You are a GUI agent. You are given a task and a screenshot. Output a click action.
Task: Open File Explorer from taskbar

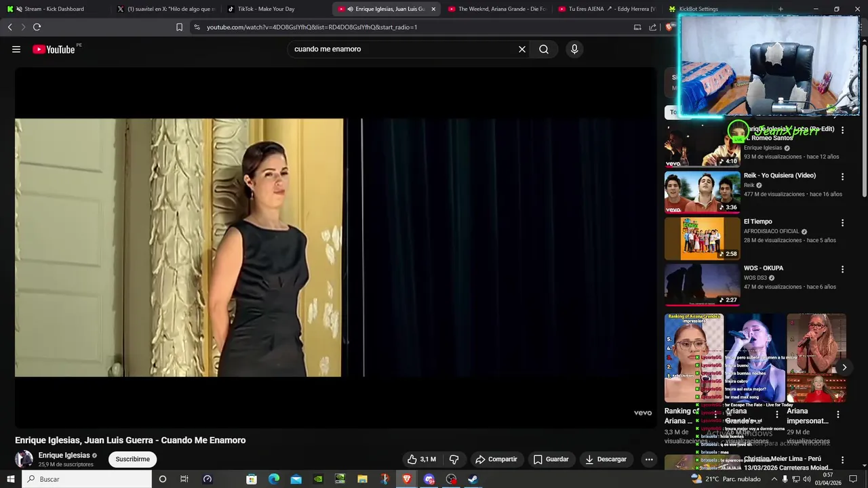(363, 479)
